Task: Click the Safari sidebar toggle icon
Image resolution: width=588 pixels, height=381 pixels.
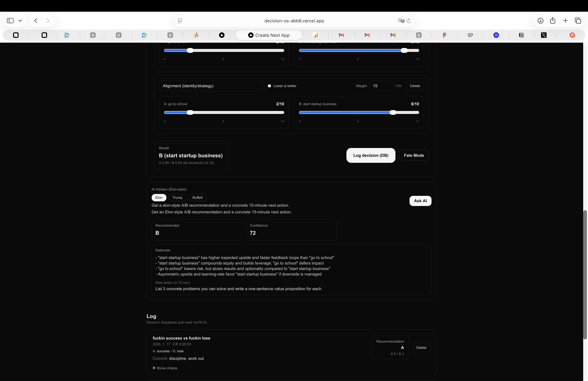Action: point(10,20)
